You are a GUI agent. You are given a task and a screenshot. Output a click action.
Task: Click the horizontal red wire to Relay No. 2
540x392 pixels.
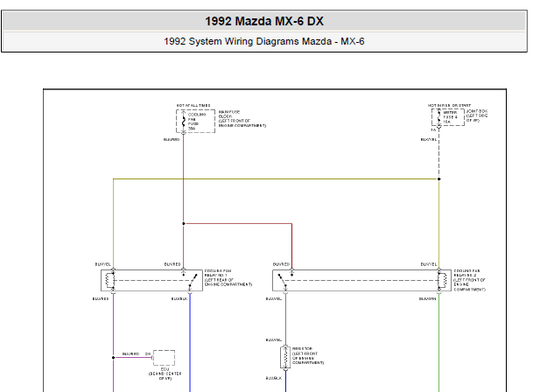(x=238, y=224)
